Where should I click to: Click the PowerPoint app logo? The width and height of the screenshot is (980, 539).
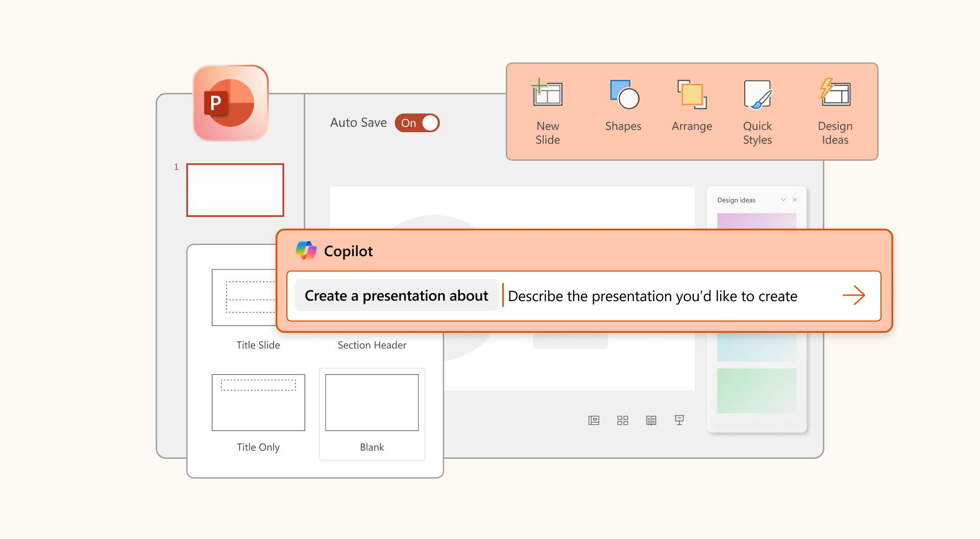(x=231, y=103)
